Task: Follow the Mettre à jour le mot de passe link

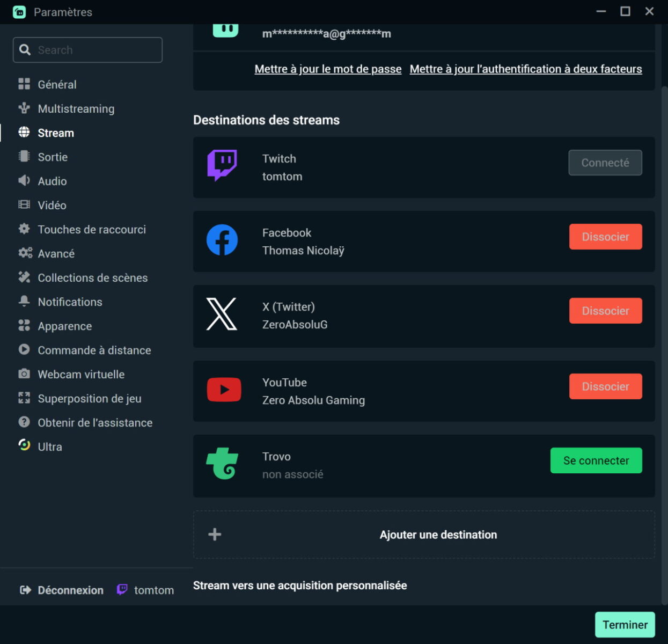Action: coord(328,69)
